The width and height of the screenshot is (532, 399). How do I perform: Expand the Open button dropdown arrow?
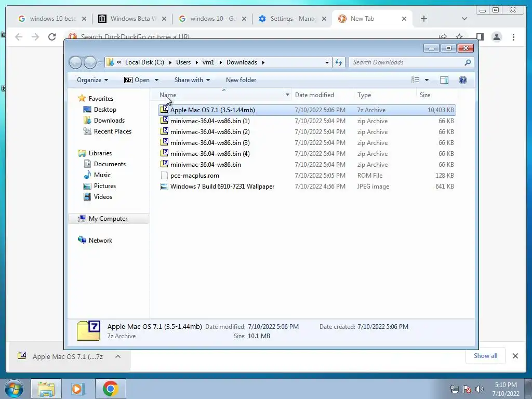point(156,80)
